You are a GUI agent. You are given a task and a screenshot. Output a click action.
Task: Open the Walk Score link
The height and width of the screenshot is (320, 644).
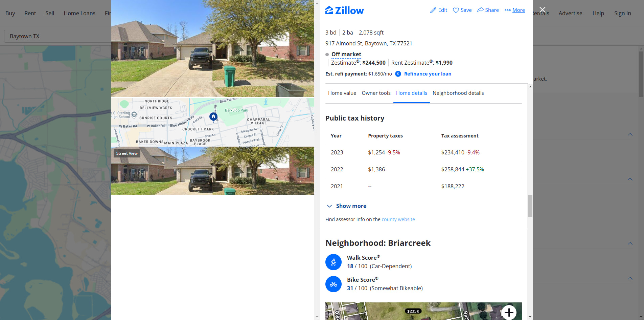tap(363, 258)
